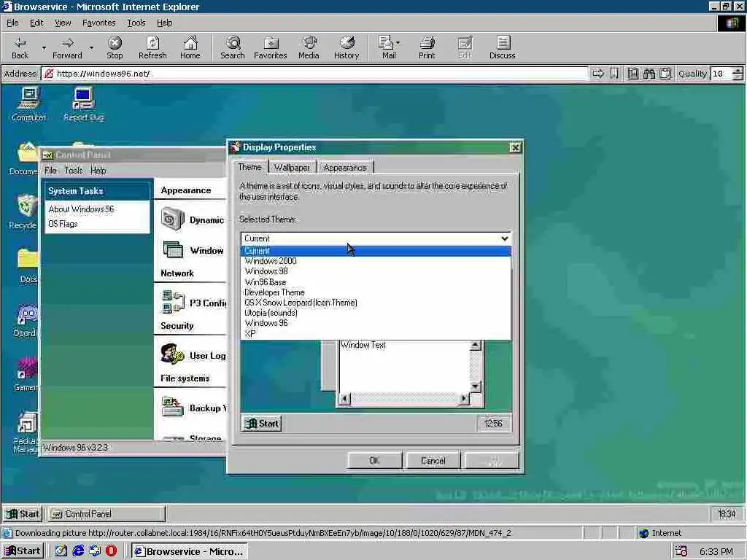Click the Opera icon in quick launch

click(x=111, y=551)
